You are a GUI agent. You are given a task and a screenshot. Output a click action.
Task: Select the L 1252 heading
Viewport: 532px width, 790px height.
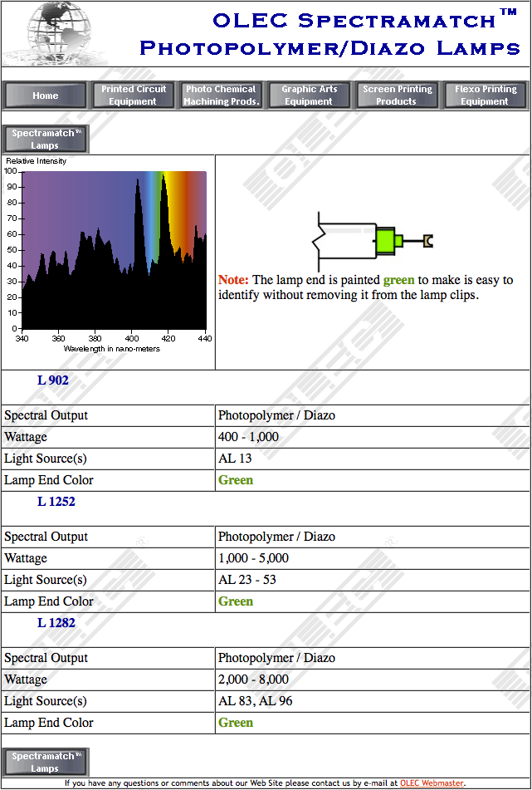[x=56, y=501]
